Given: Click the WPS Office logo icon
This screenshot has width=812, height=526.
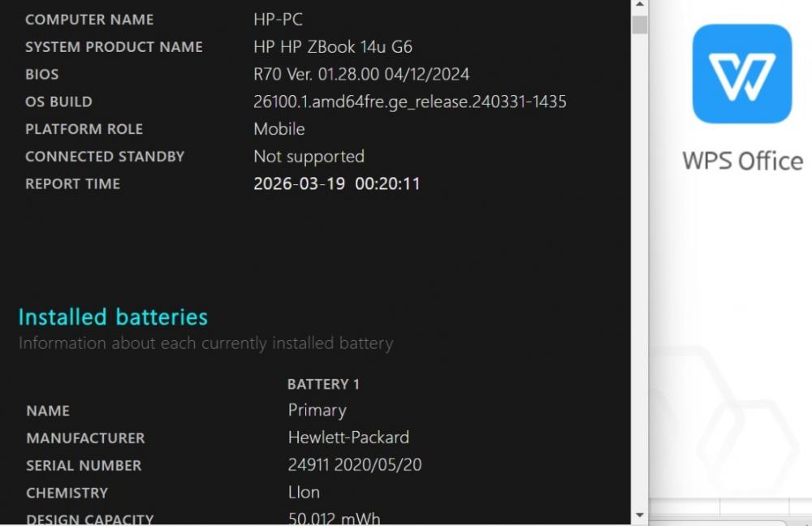Looking at the screenshot, I should coord(742,74).
